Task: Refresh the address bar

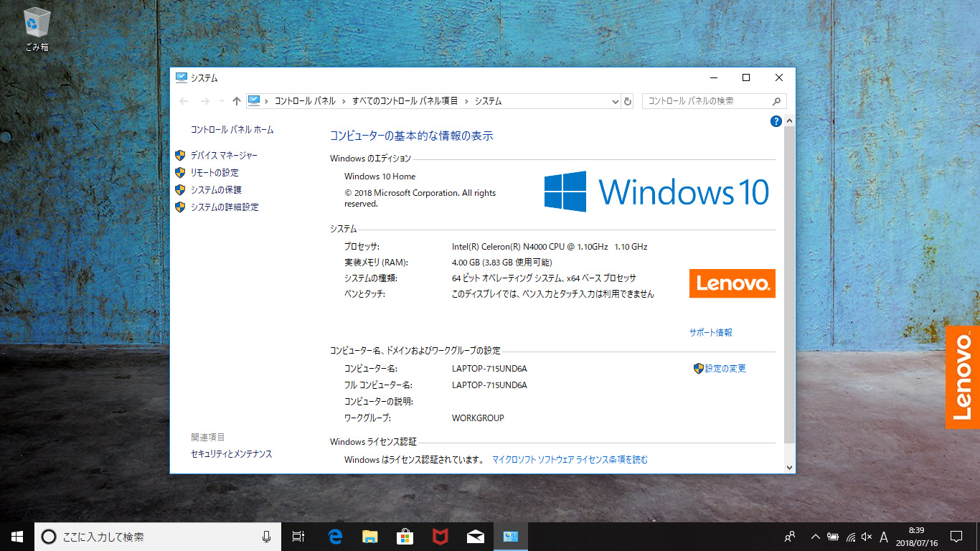Action: [x=628, y=101]
